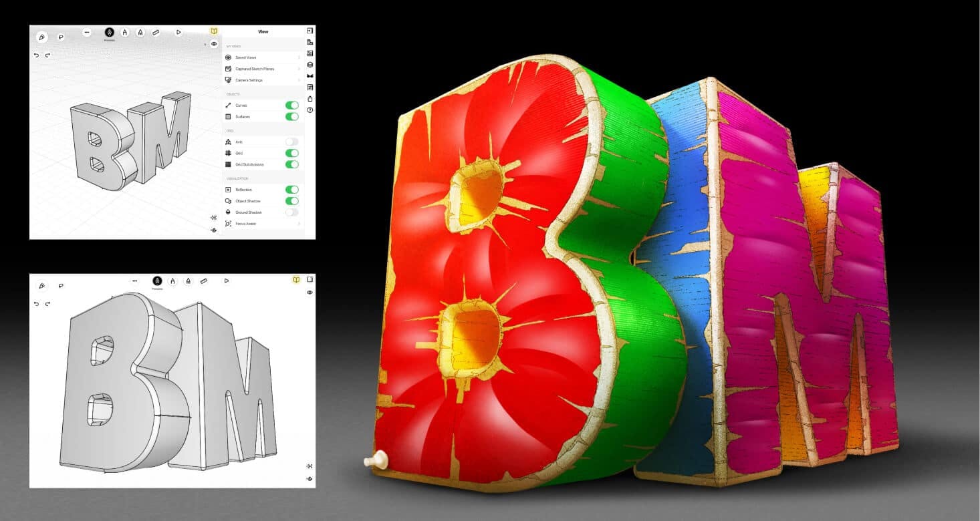Open the properties list icon in right sidebar
The image size is (980, 521).
tap(310, 87)
